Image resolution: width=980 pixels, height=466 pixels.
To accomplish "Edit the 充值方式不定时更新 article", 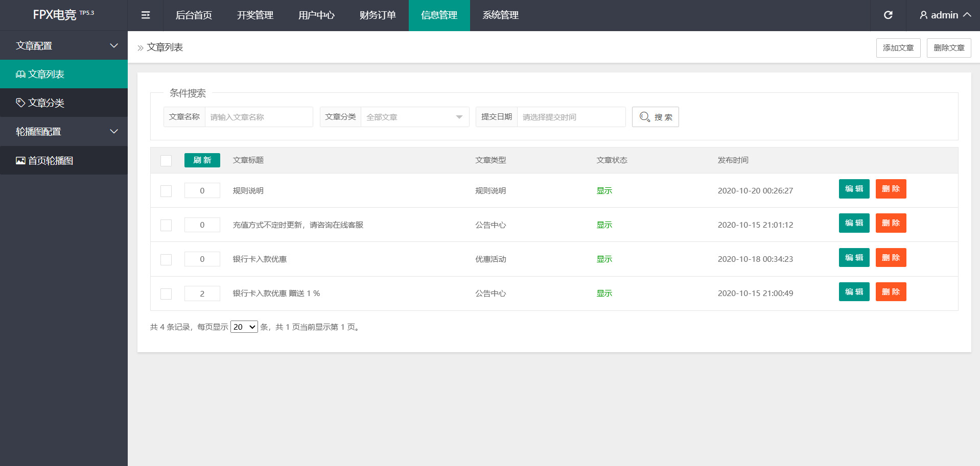I will 854,223.
